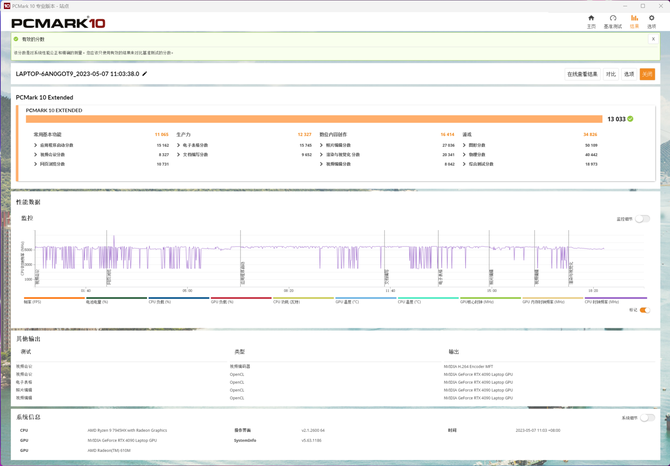The image size is (670, 466).
Task: Toggle the GPU 负载 (%) chart series
Action: click(x=241, y=300)
